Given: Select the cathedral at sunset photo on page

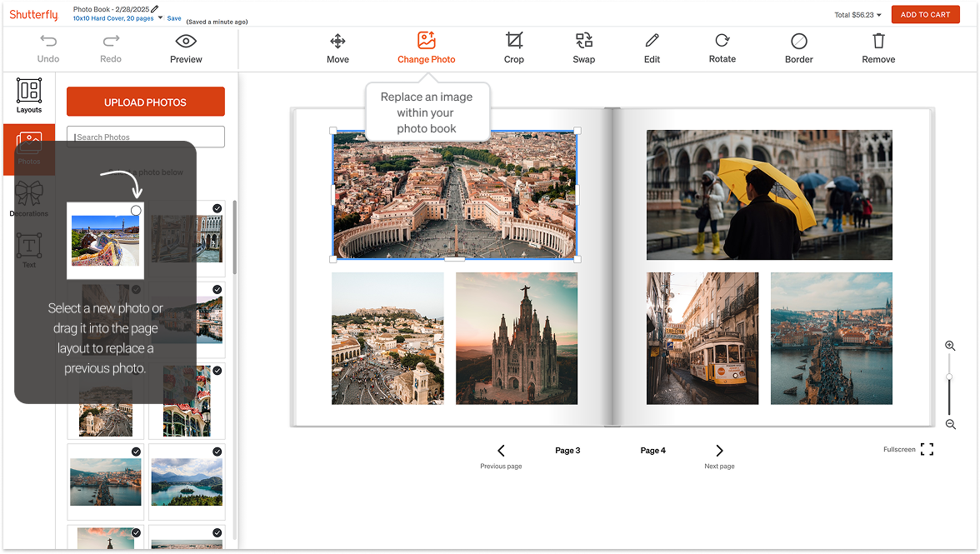Looking at the screenshot, I should [x=517, y=338].
